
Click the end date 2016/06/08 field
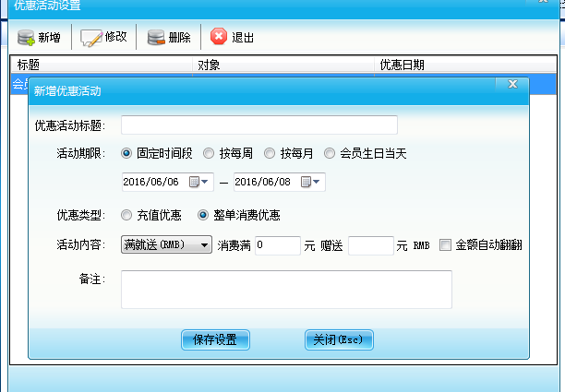point(280,182)
